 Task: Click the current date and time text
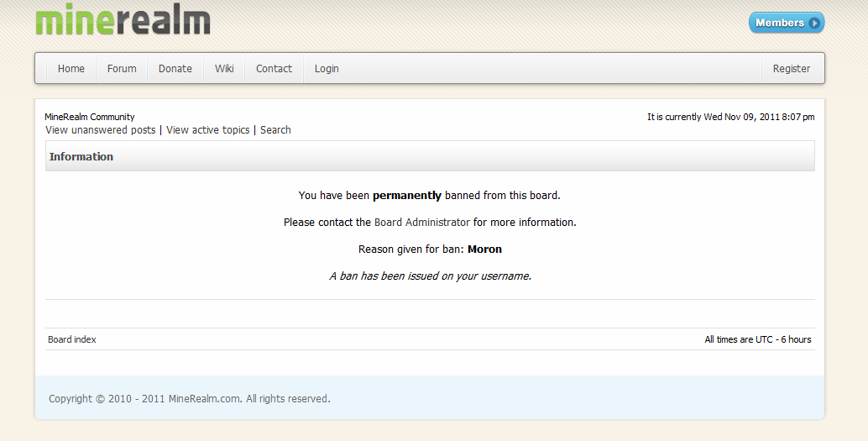click(x=730, y=117)
